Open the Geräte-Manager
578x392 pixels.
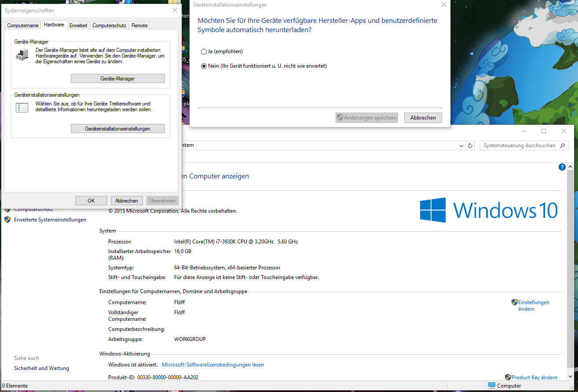click(x=118, y=79)
